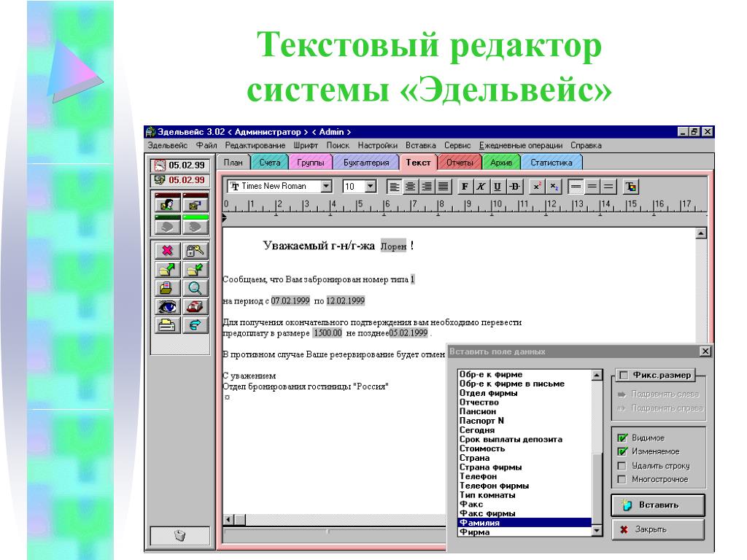The image size is (747, 560).
Task: Open the Эдельвейс menu
Action: 167,145
